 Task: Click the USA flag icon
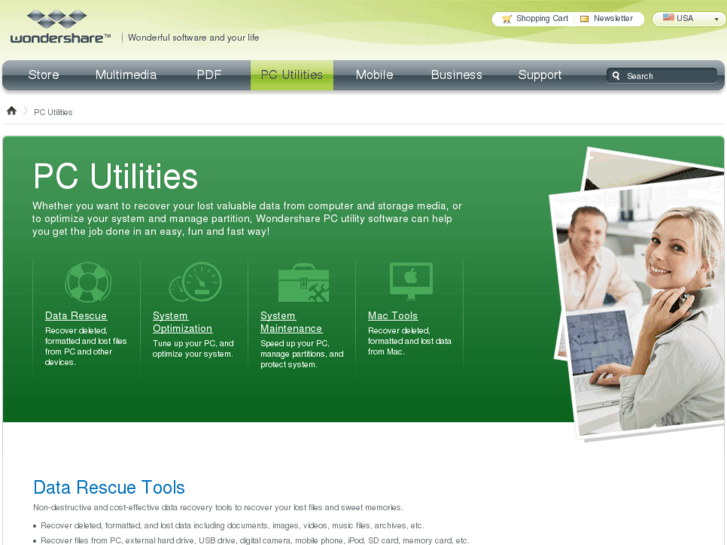(668, 18)
